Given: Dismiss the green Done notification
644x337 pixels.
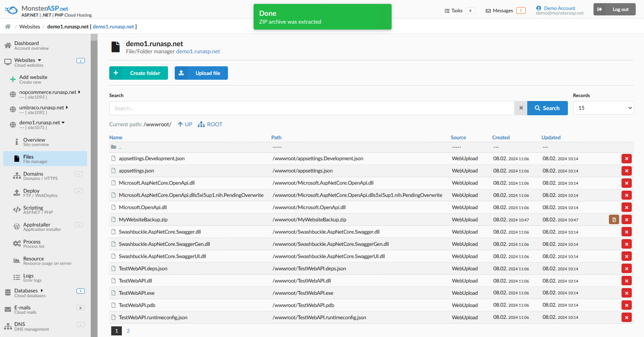Looking at the screenshot, I should (323, 17).
